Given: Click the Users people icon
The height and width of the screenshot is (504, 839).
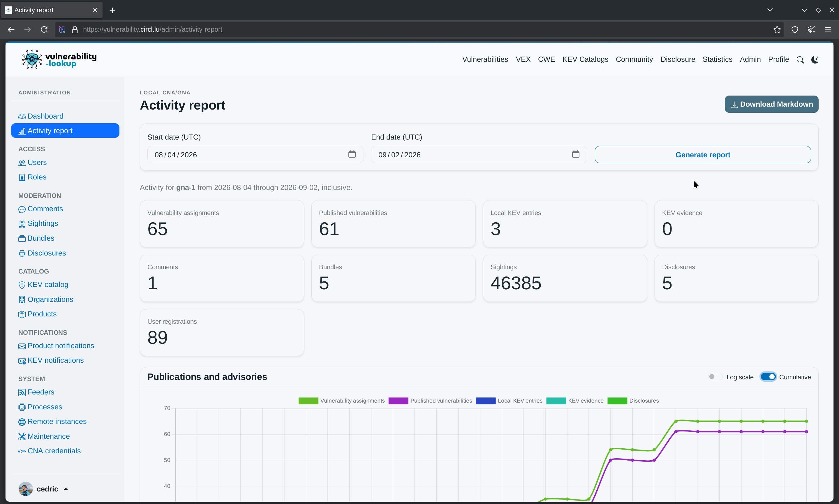Looking at the screenshot, I should [x=22, y=163].
